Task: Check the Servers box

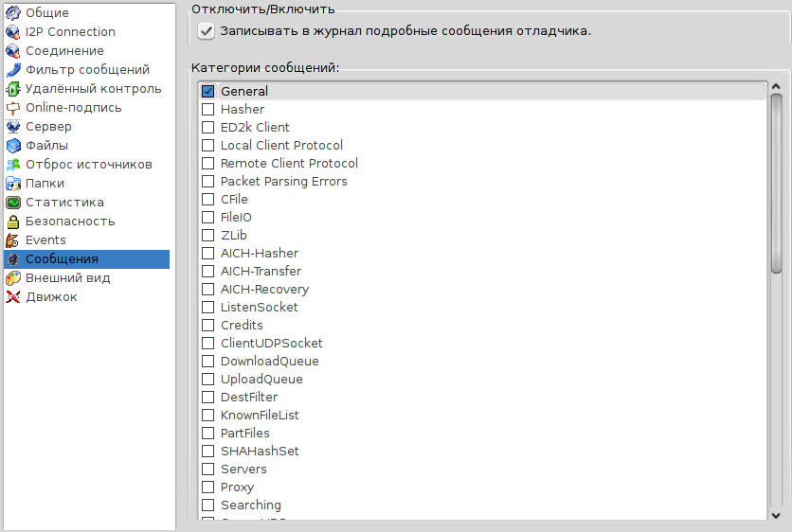Action: [207, 469]
